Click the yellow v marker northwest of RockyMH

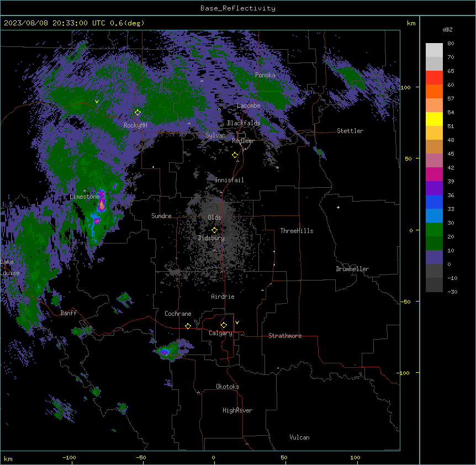point(97,102)
